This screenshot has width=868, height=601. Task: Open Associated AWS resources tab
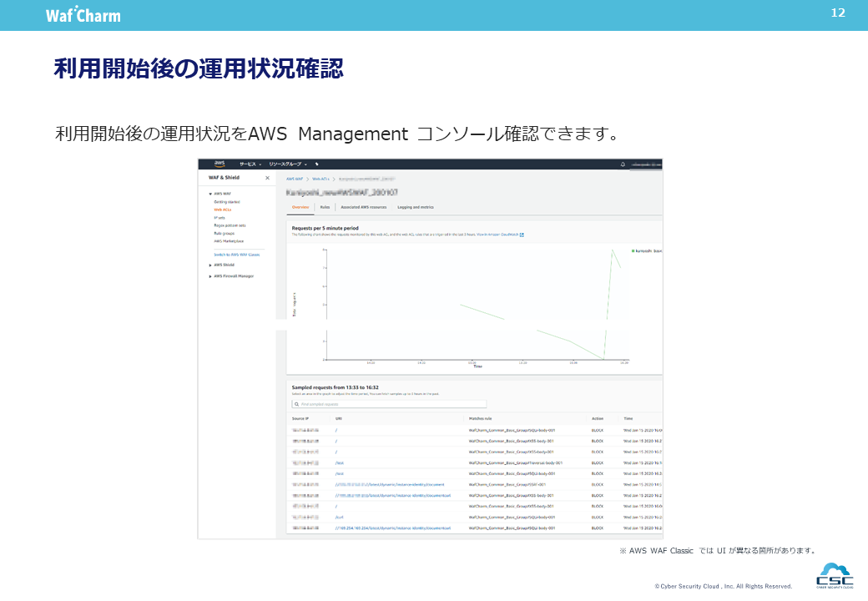coord(363,207)
